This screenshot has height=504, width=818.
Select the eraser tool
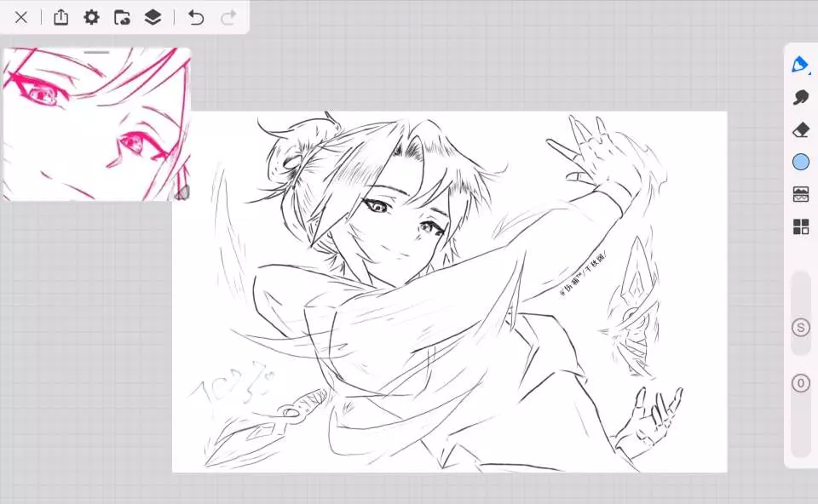(801, 129)
